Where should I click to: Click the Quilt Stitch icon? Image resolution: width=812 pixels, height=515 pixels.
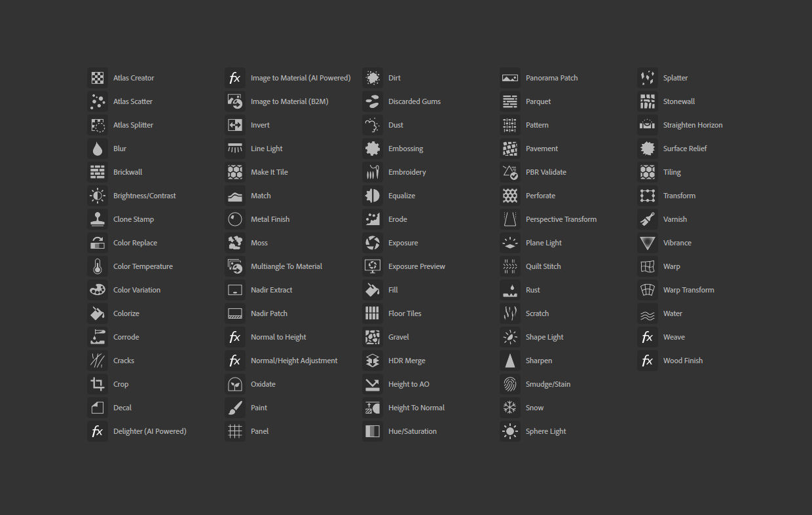tap(510, 266)
